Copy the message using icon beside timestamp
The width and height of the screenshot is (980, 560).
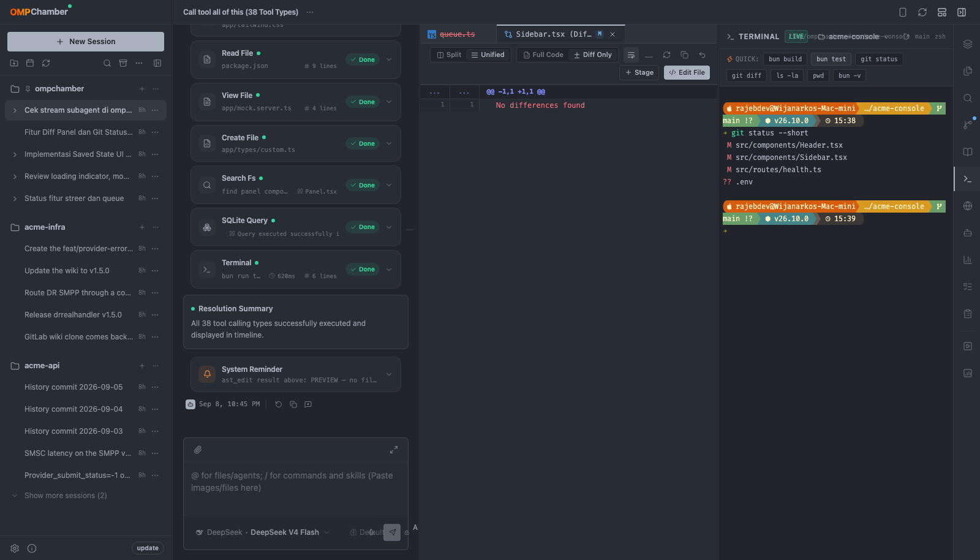(293, 404)
